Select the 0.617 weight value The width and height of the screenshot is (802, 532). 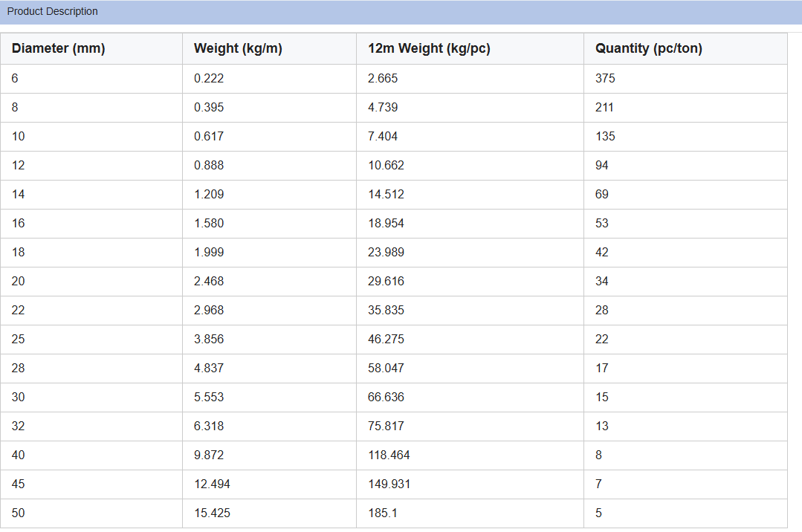pyautogui.click(x=209, y=137)
